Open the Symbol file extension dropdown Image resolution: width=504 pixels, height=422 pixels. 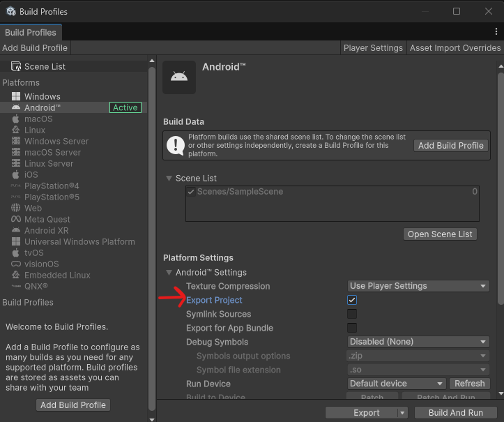coord(418,370)
